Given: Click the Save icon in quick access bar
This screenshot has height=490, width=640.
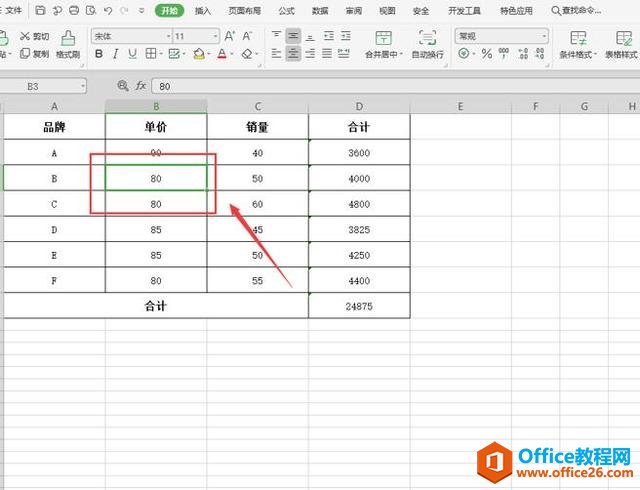Looking at the screenshot, I should [x=40, y=10].
